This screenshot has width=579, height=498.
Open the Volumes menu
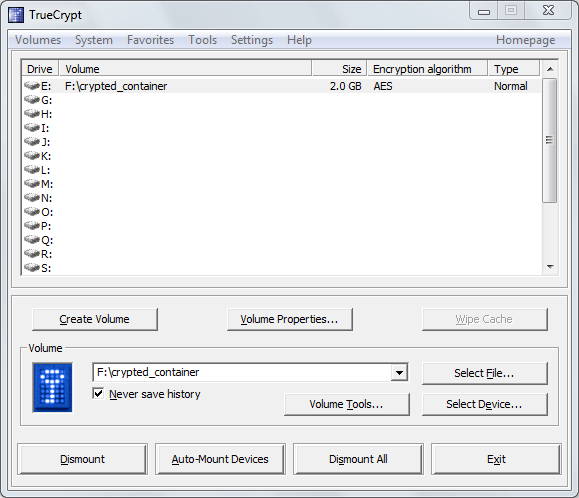38,40
